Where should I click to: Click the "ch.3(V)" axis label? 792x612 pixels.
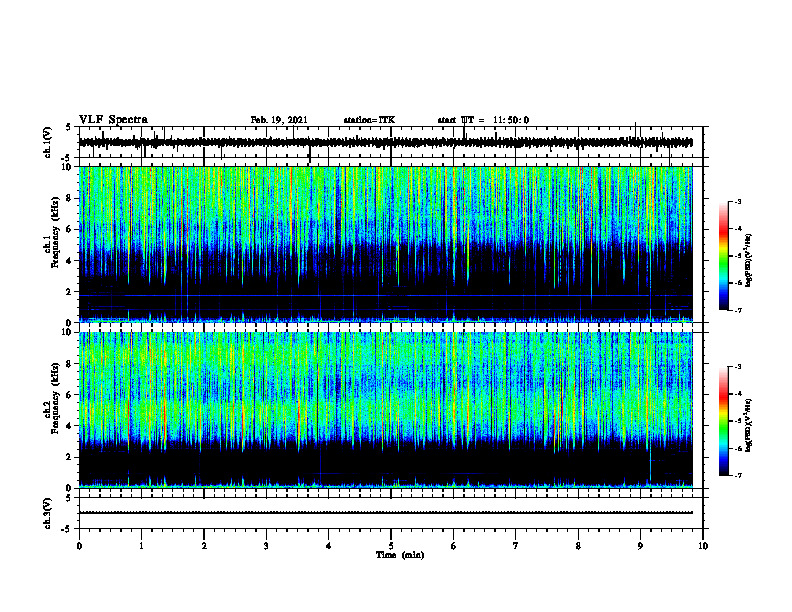pos(48,514)
